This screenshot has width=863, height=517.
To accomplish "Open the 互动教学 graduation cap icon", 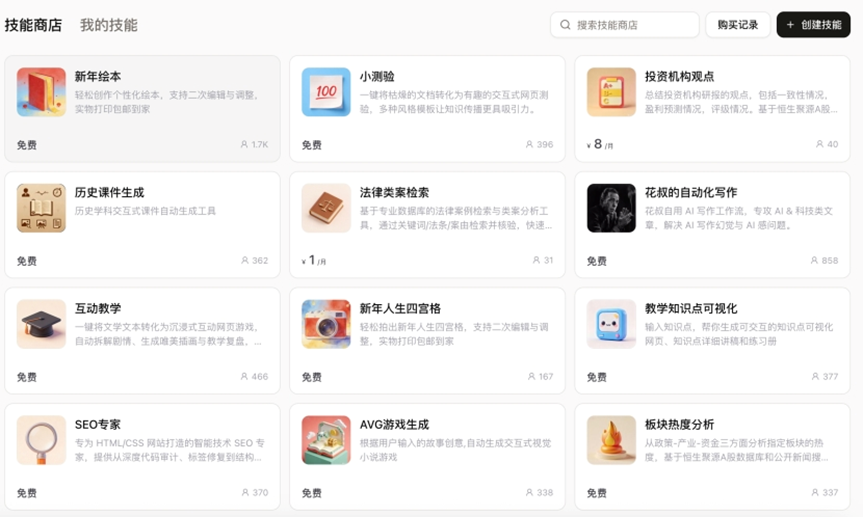I will pos(41,324).
